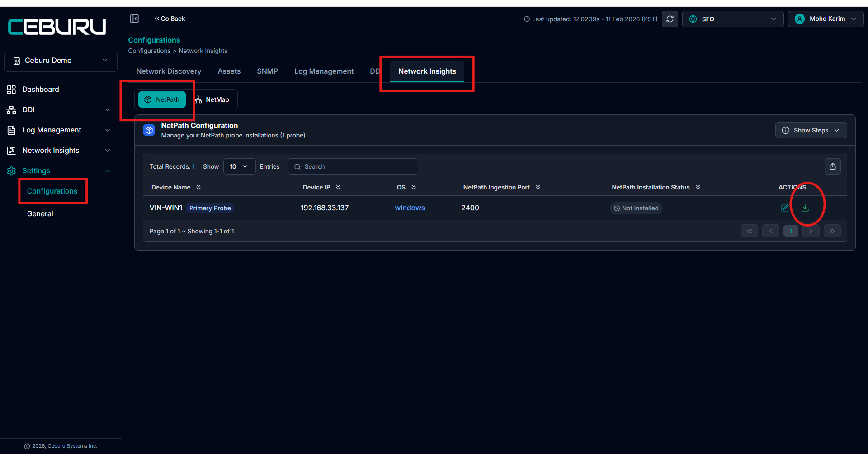Click the Ceburu logo
Screen dimensions: 868x454
[x=57, y=27]
